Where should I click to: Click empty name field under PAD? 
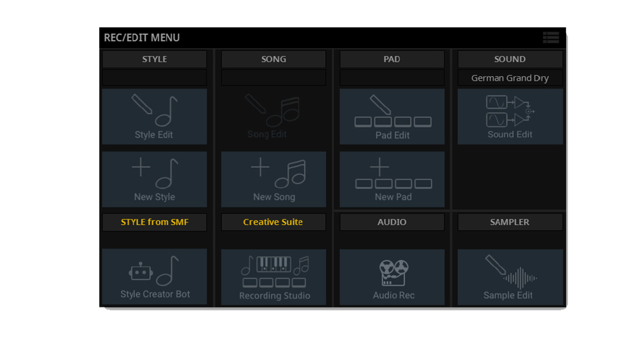point(392,78)
